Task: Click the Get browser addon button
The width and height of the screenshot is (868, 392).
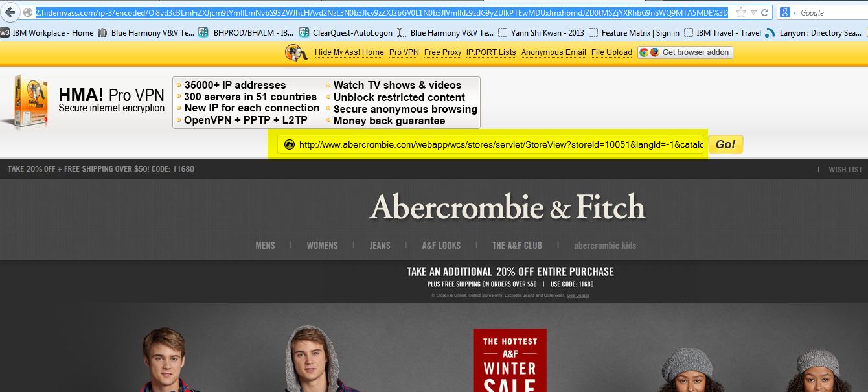Action: click(x=685, y=52)
